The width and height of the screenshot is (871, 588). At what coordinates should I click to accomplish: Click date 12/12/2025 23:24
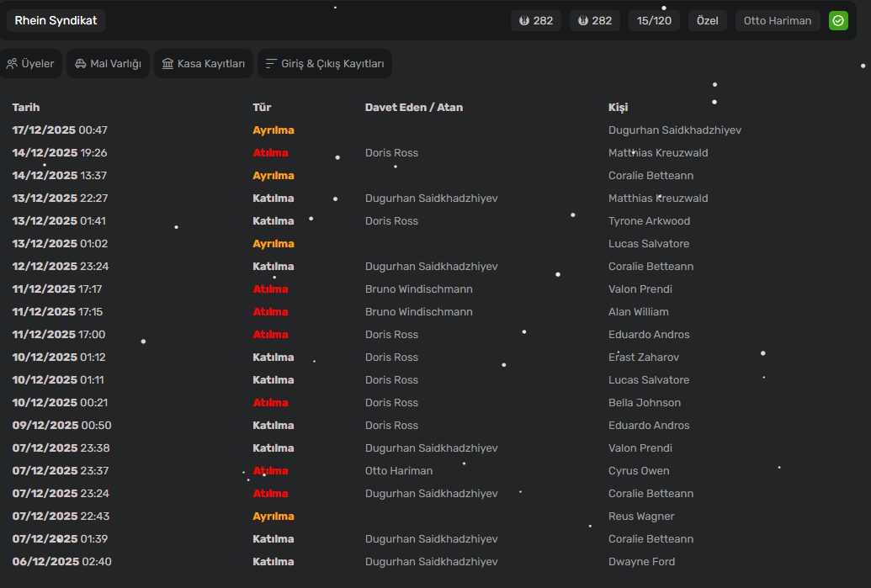(61, 267)
